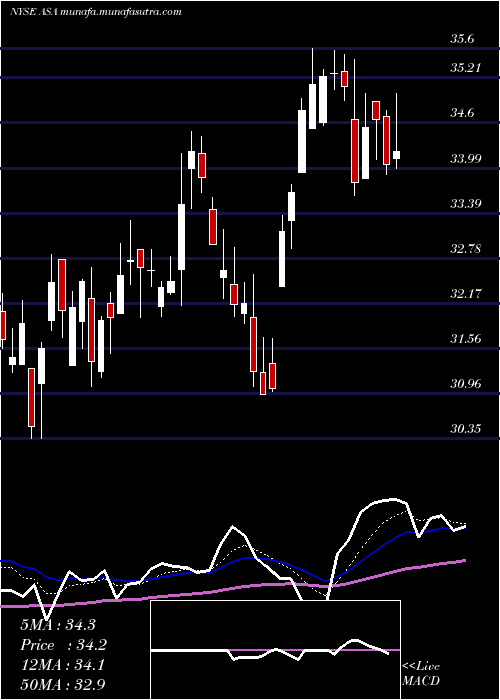Click the 32.17 price axis label
Viewport: 500px width, 700px height.
pyautogui.click(x=465, y=293)
